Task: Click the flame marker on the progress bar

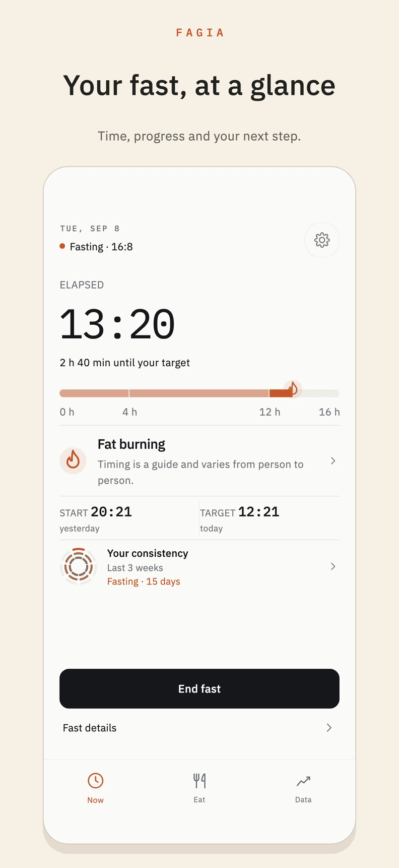Action: [293, 389]
